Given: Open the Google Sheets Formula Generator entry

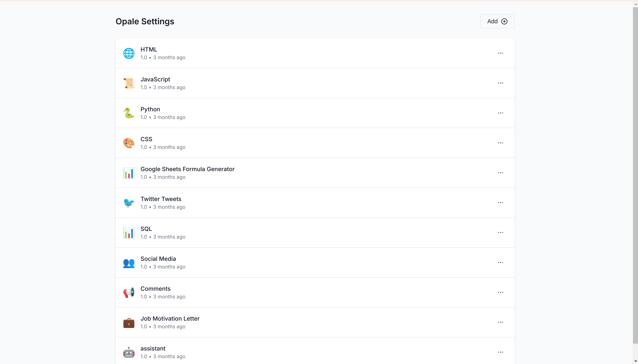Looking at the screenshot, I should (x=188, y=169).
